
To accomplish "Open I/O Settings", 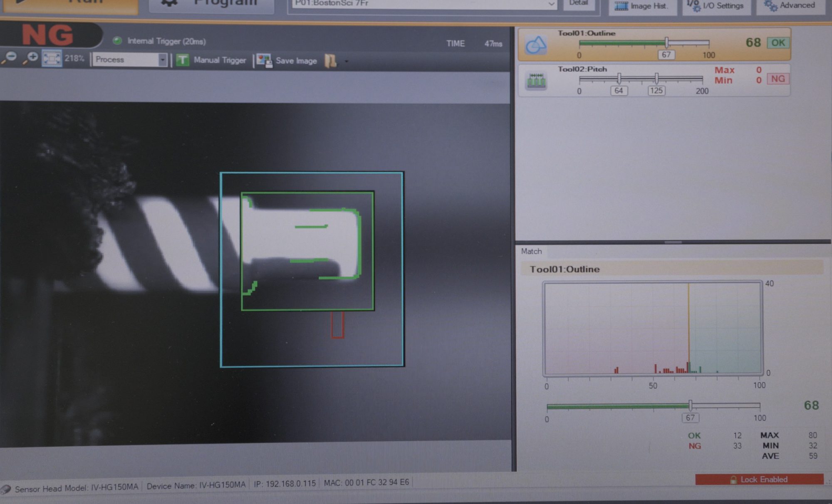I will pyautogui.click(x=716, y=6).
